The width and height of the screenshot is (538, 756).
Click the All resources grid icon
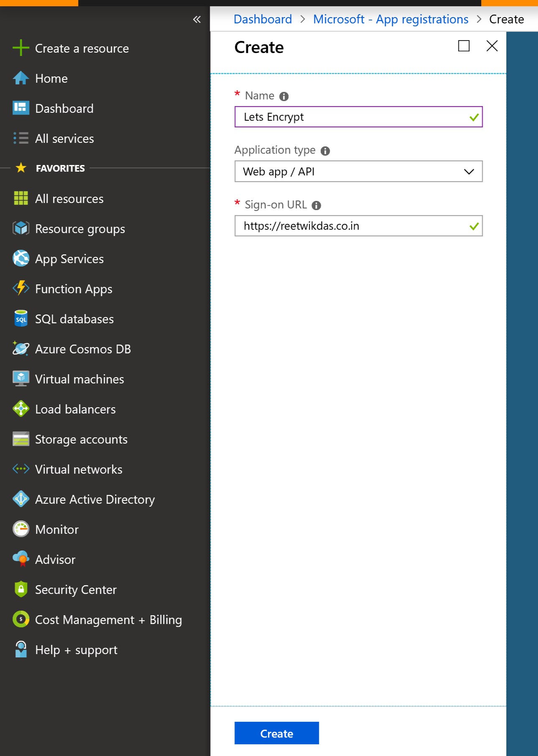click(x=21, y=198)
